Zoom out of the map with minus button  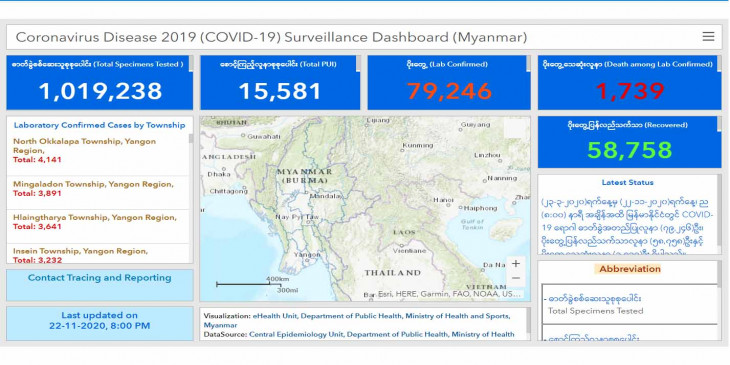(x=515, y=278)
